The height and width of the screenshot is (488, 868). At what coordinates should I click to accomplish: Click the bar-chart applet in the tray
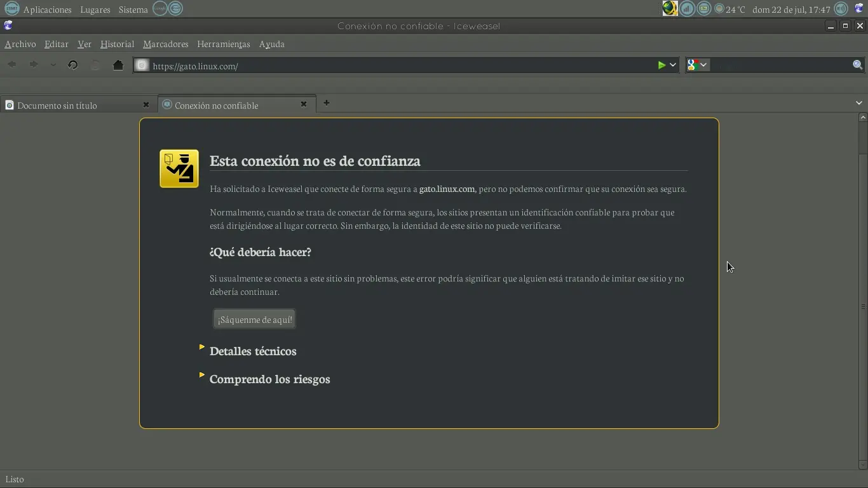pyautogui.click(x=687, y=8)
